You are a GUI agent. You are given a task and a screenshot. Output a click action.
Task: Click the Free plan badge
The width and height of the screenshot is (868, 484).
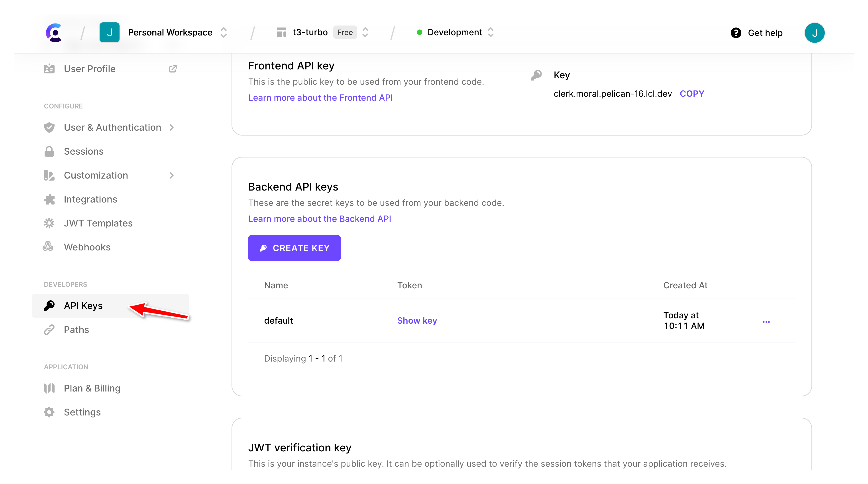[345, 32]
